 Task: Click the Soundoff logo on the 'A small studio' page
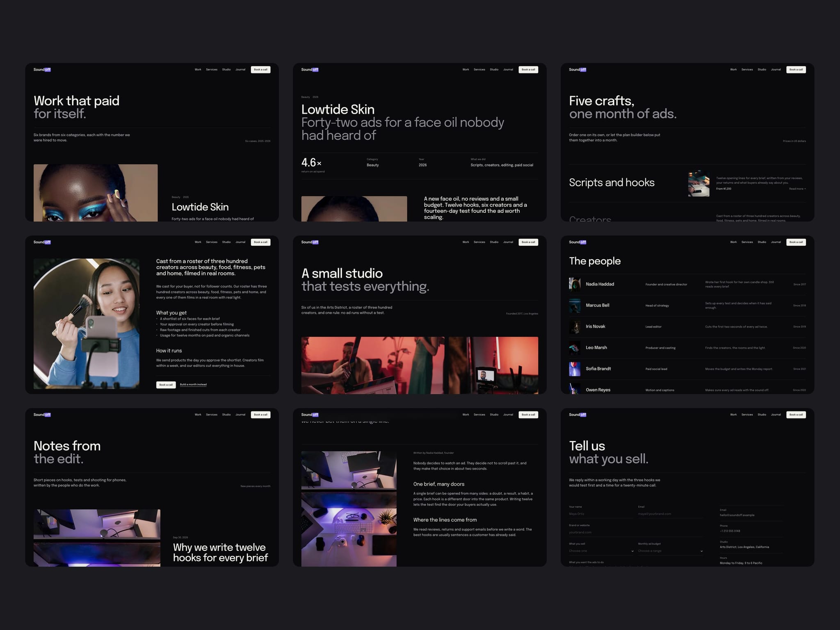310,242
